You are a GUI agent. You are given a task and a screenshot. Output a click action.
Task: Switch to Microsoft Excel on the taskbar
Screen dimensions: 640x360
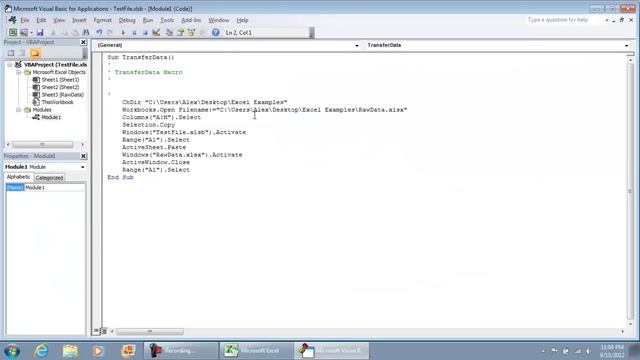[256, 351]
